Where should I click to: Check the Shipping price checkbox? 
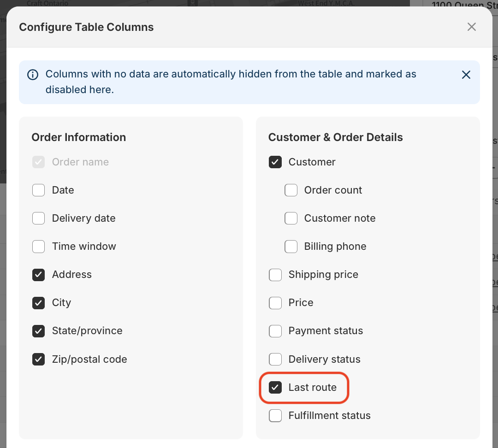point(275,275)
